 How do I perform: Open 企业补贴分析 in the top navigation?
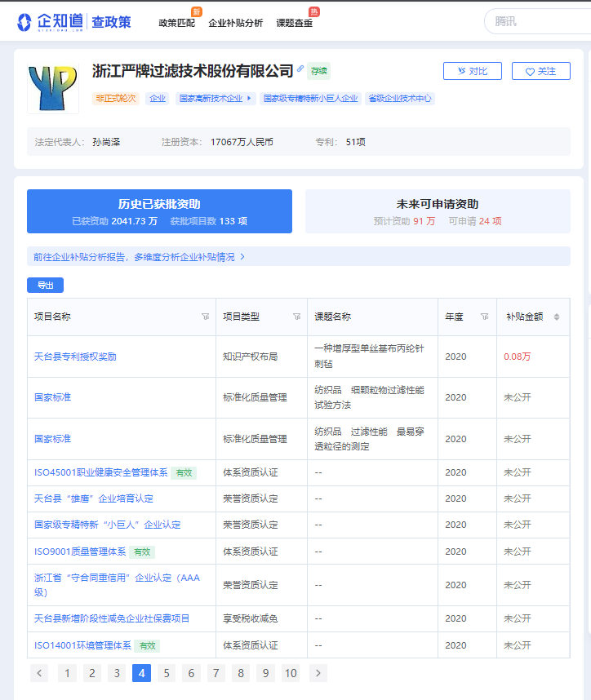235,23
